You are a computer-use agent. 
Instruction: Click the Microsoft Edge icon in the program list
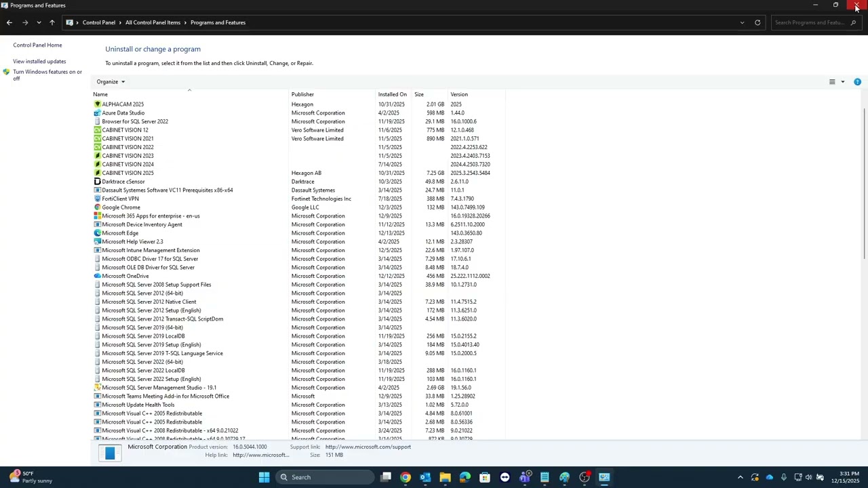(x=97, y=233)
